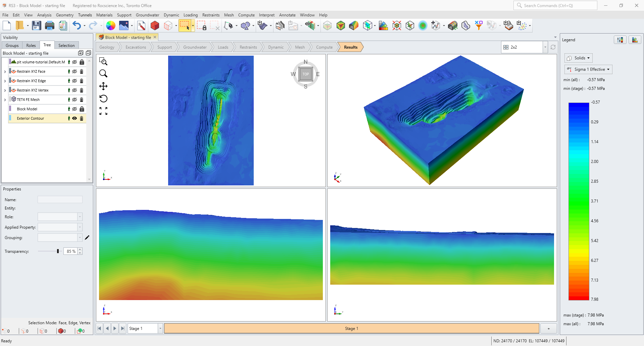
Task: Toggle lock on pit volume-tutorial row
Action: pyautogui.click(x=82, y=62)
